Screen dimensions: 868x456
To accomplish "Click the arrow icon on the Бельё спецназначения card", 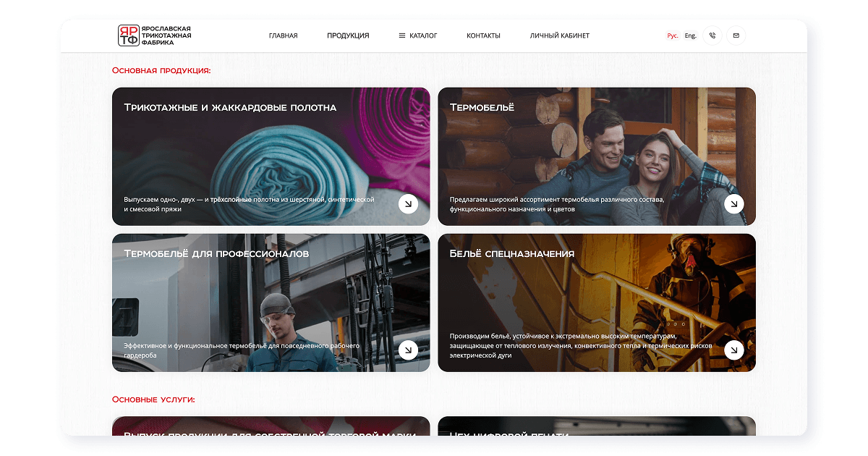I will (x=734, y=350).
